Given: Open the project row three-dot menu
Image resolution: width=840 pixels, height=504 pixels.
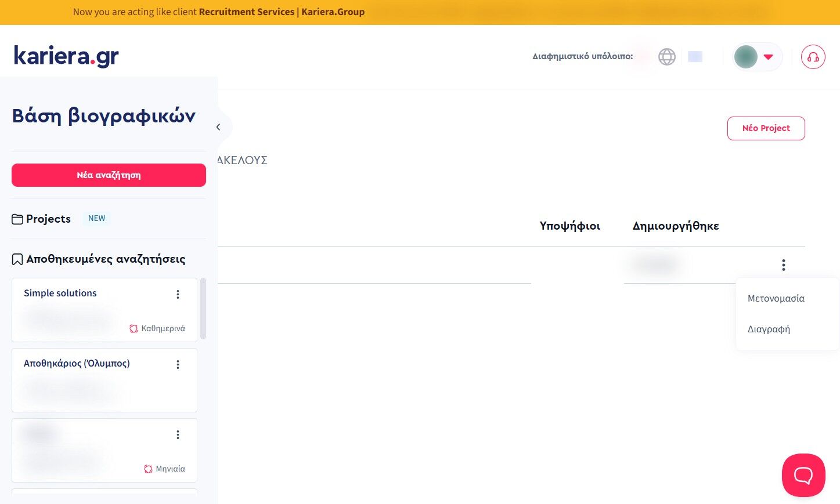Looking at the screenshot, I should point(784,265).
